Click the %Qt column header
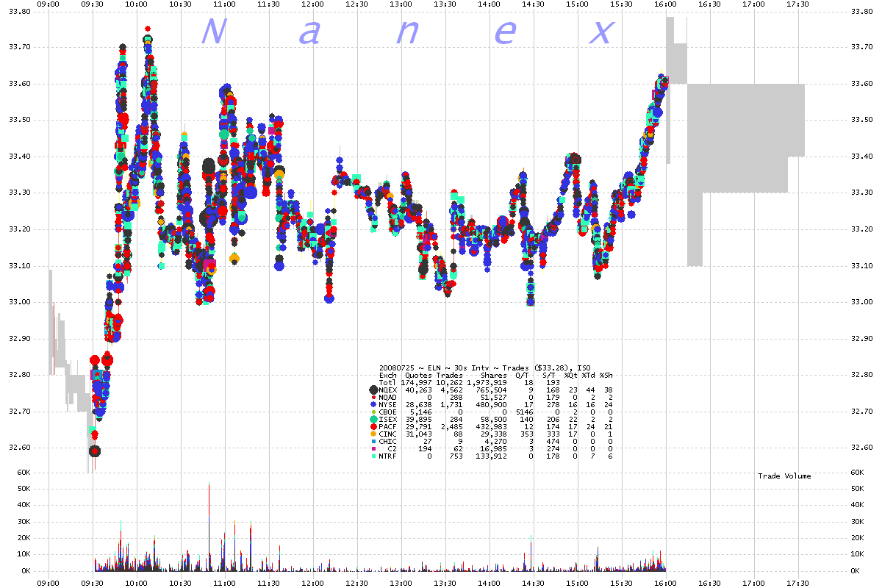 pos(571,376)
